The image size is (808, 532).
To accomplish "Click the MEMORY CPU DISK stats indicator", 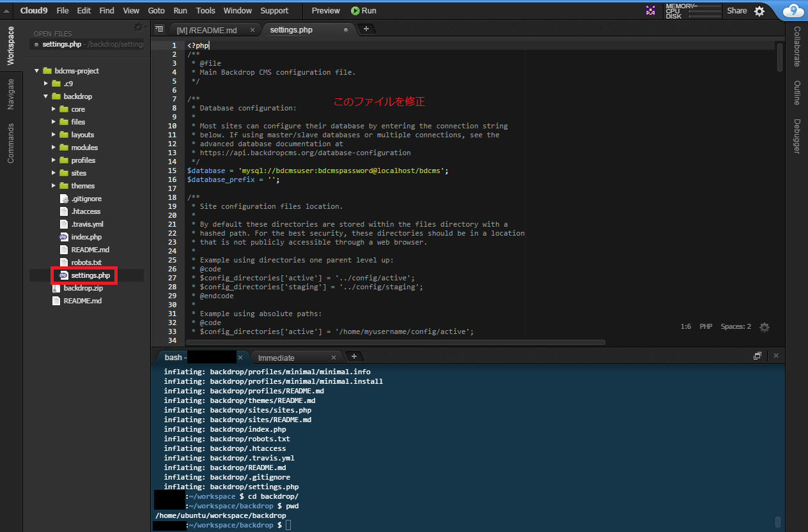I will click(x=694, y=11).
